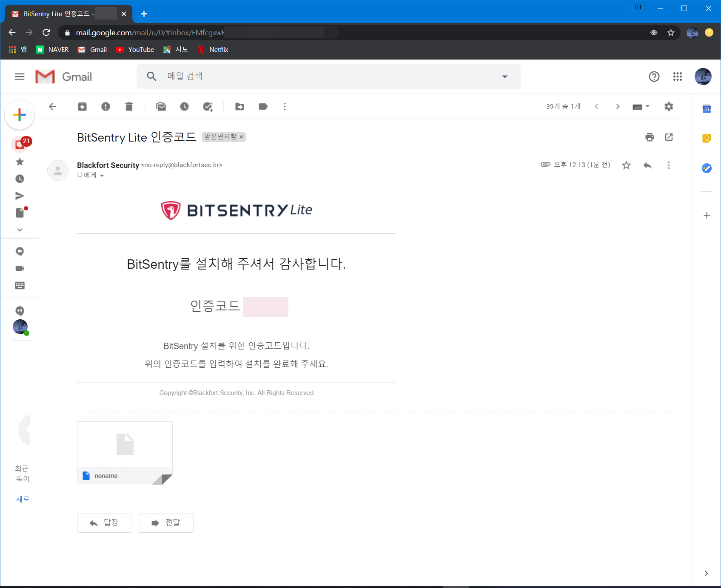This screenshot has height=588, width=721.
Task: Snooze this email
Action: pyautogui.click(x=184, y=106)
